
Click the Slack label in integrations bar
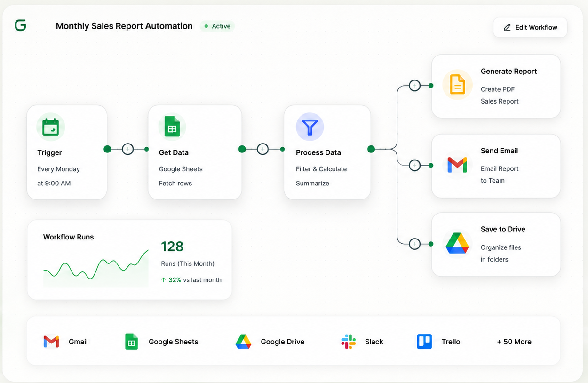(374, 342)
